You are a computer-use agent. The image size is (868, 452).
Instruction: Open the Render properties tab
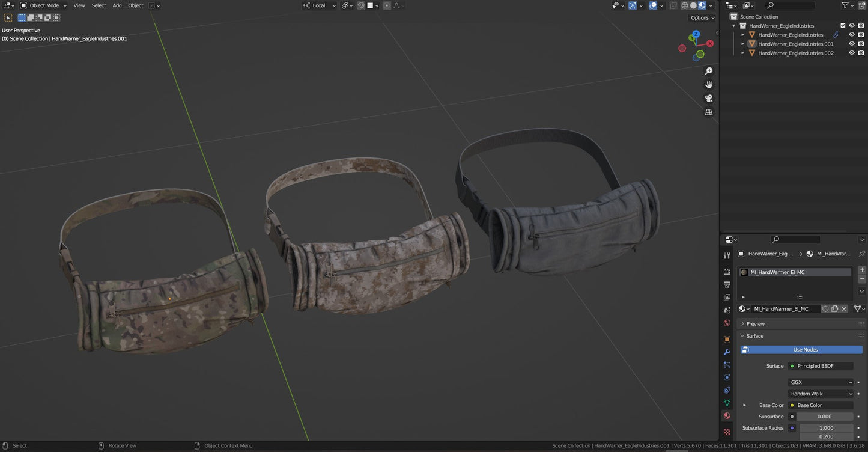point(727,272)
